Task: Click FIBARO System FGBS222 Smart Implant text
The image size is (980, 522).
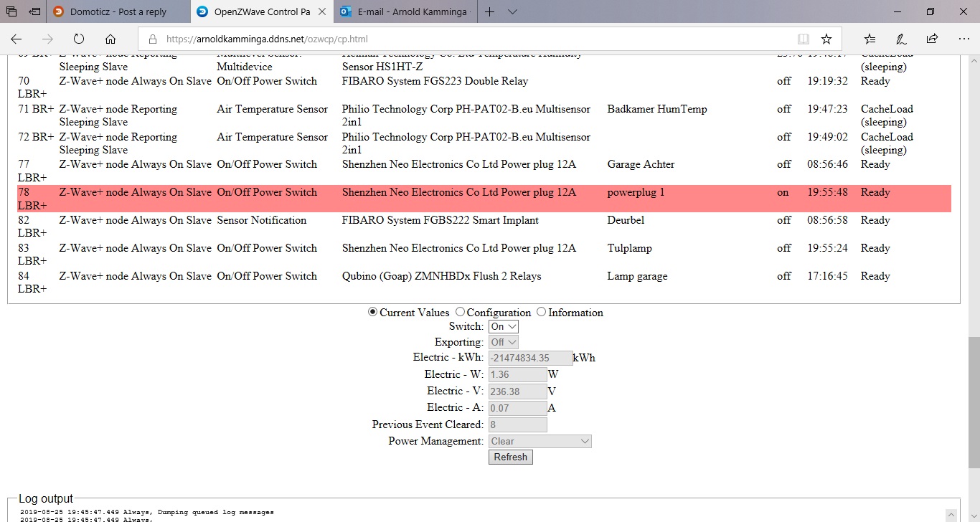Action: coord(440,220)
